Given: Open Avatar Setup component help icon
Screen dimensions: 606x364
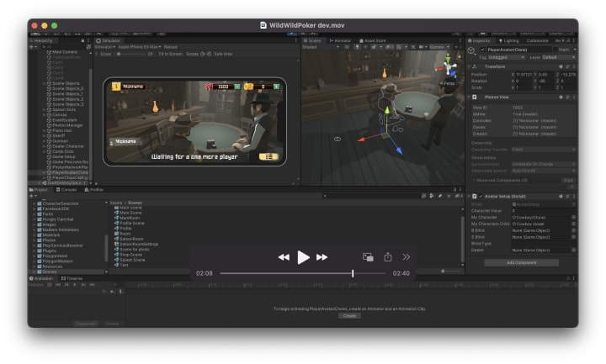Looking at the screenshot, I should point(561,197).
